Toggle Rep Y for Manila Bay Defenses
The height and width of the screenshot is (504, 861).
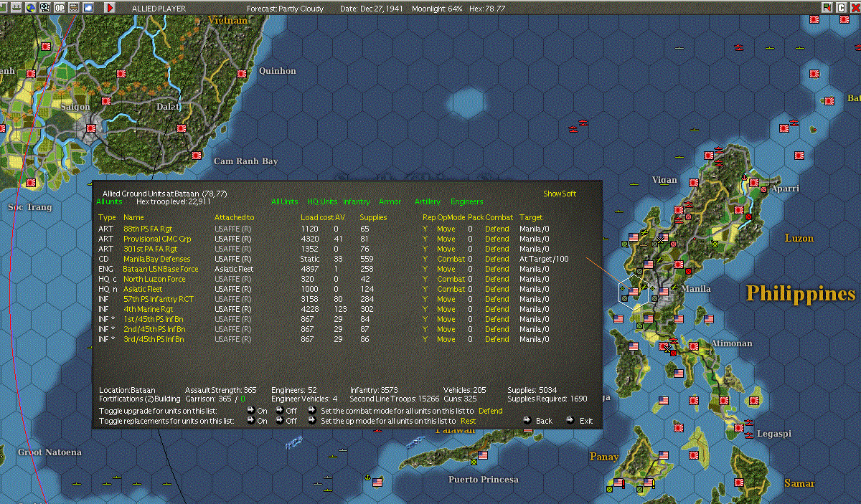pyautogui.click(x=425, y=259)
